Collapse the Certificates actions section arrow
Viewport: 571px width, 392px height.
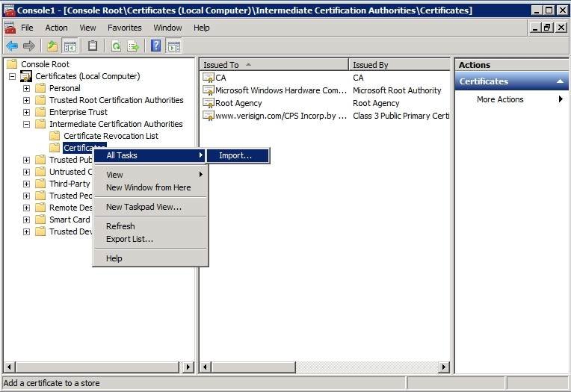561,81
